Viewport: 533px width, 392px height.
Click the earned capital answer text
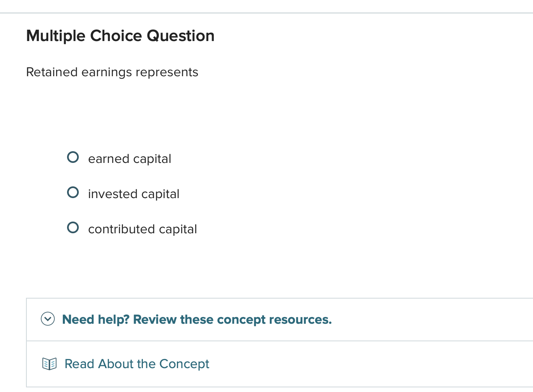[129, 159]
